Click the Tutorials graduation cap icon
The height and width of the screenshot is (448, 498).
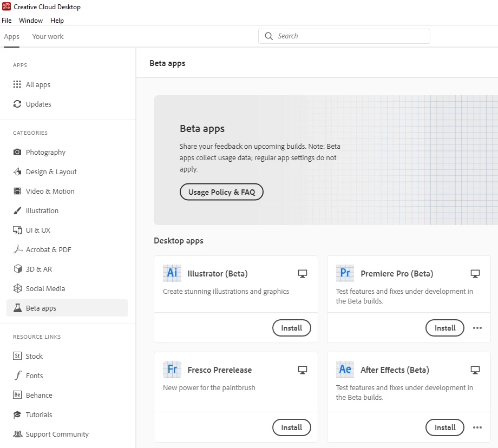pyautogui.click(x=17, y=414)
